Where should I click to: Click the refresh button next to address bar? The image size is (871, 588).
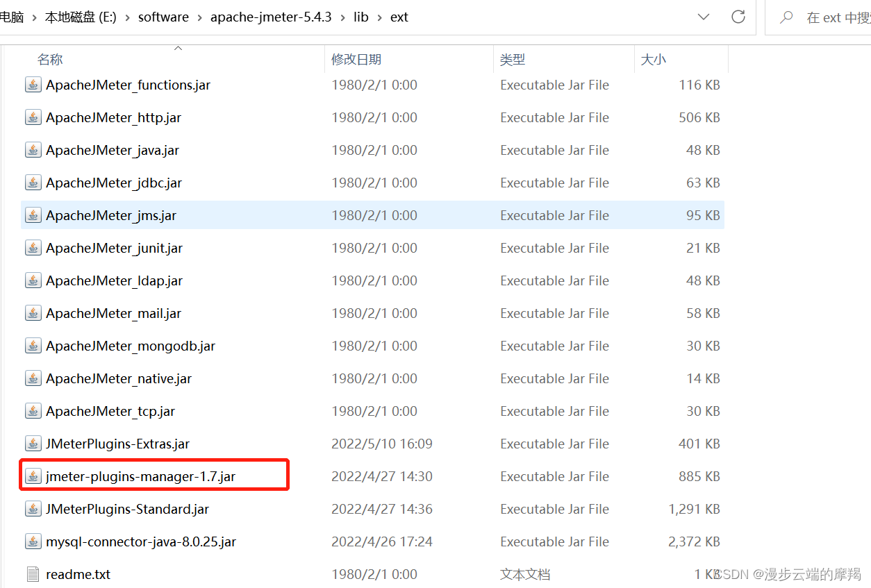pyautogui.click(x=738, y=17)
